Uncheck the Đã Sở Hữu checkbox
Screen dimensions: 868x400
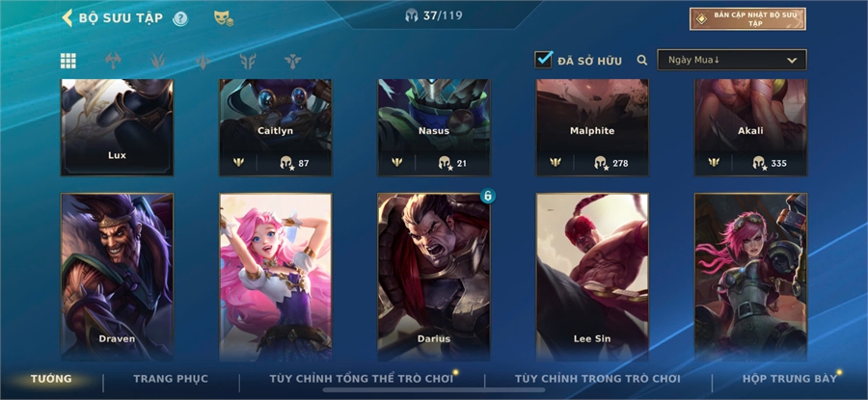(544, 59)
